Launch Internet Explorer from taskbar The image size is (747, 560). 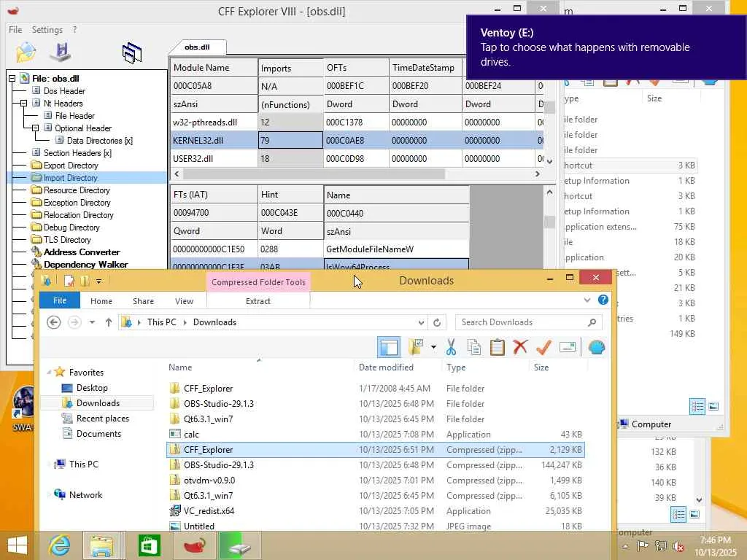click(x=60, y=545)
